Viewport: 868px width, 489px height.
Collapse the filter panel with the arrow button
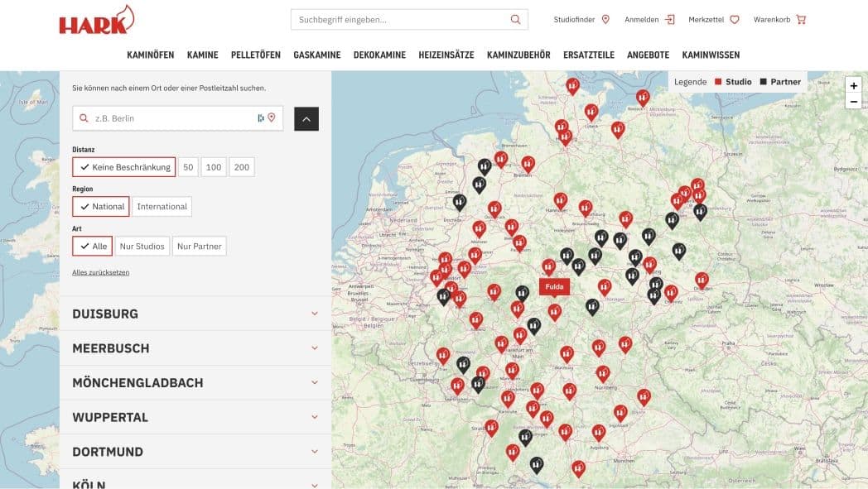pyautogui.click(x=306, y=119)
